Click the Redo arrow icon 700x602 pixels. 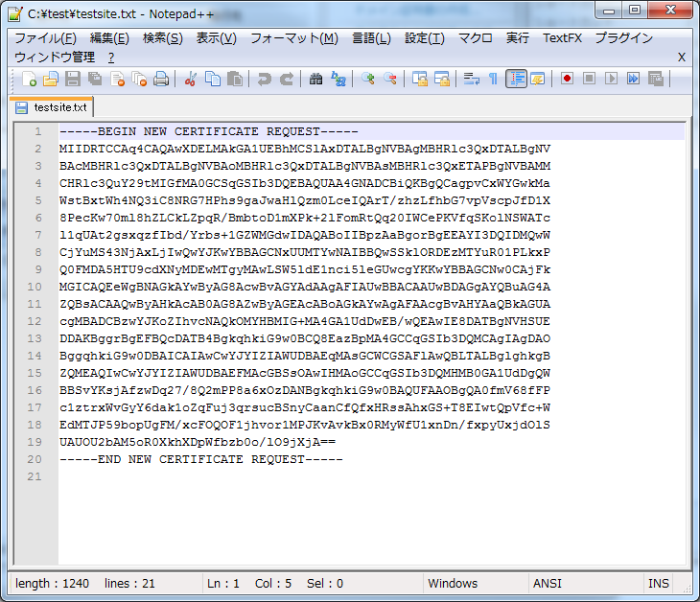coord(287,79)
